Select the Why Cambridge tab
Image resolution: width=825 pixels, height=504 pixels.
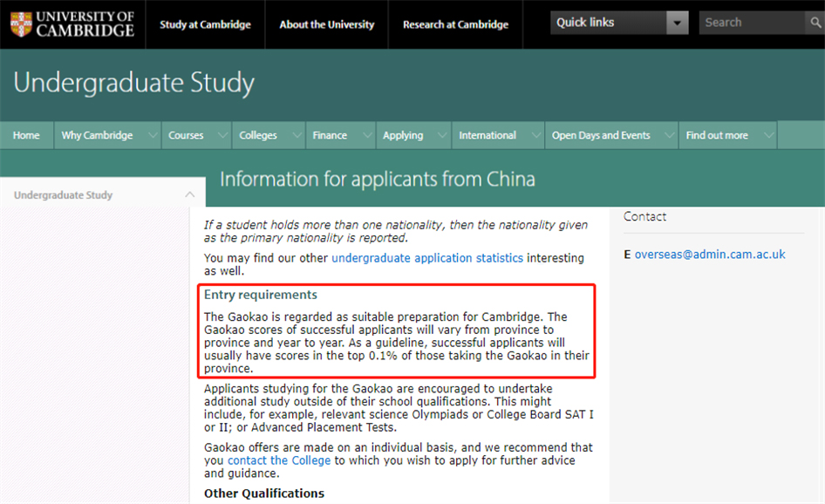click(97, 135)
